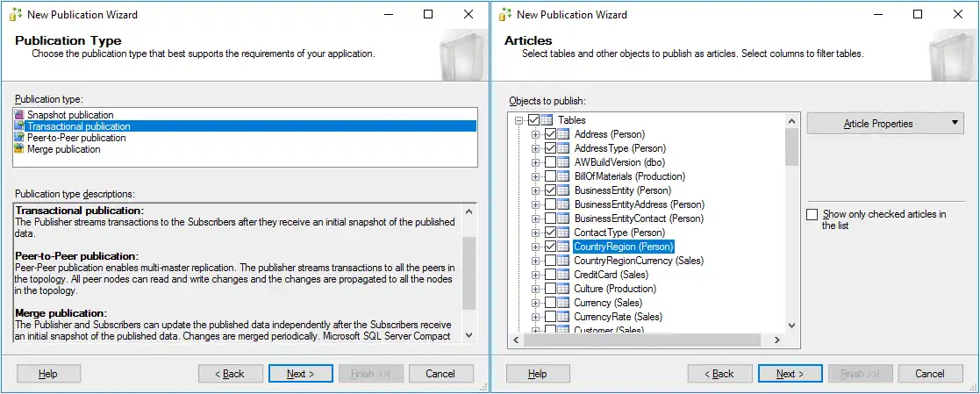Uncheck the AddressType (Person) checkbox
This screenshot has height=394, width=980.
(550, 148)
